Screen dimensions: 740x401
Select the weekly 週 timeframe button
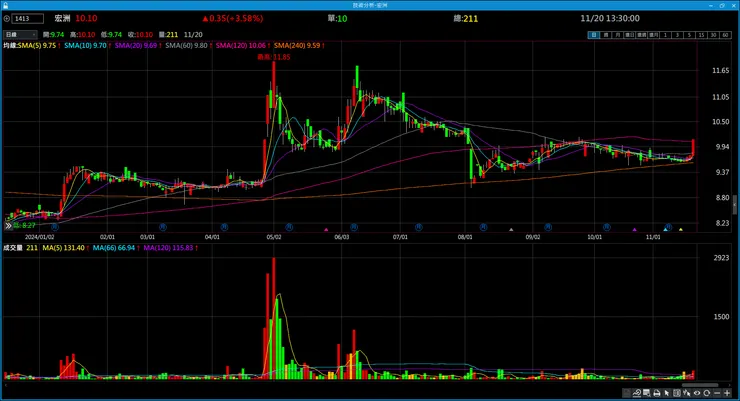(606, 35)
